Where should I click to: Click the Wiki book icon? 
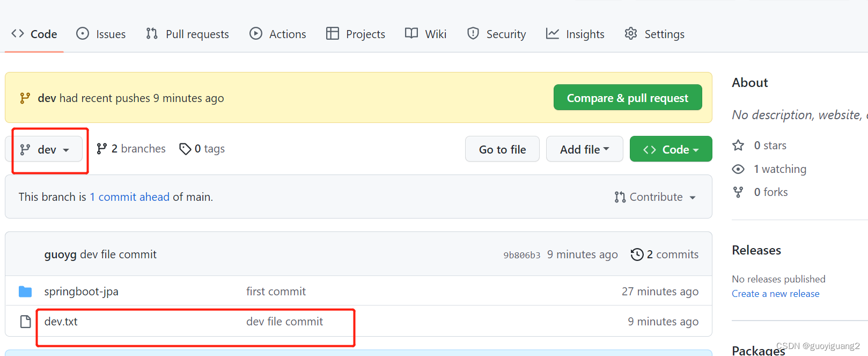click(411, 33)
